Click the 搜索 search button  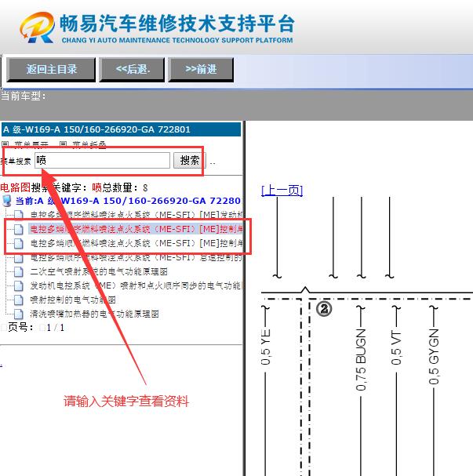click(190, 160)
